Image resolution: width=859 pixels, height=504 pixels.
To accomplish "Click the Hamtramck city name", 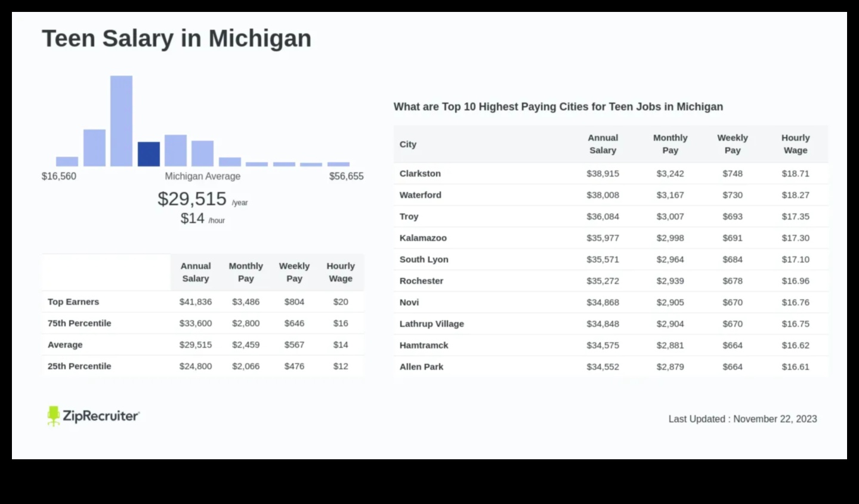I will coord(424,345).
